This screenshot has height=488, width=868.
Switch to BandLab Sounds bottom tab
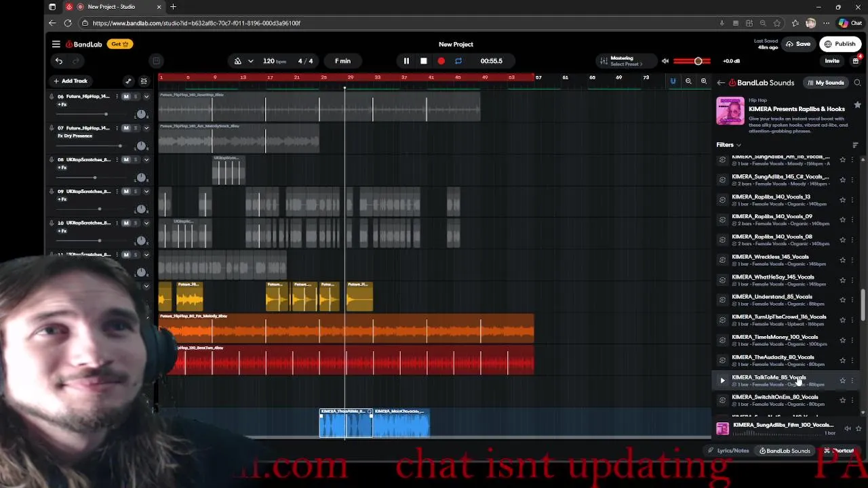click(x=785, y=451)
